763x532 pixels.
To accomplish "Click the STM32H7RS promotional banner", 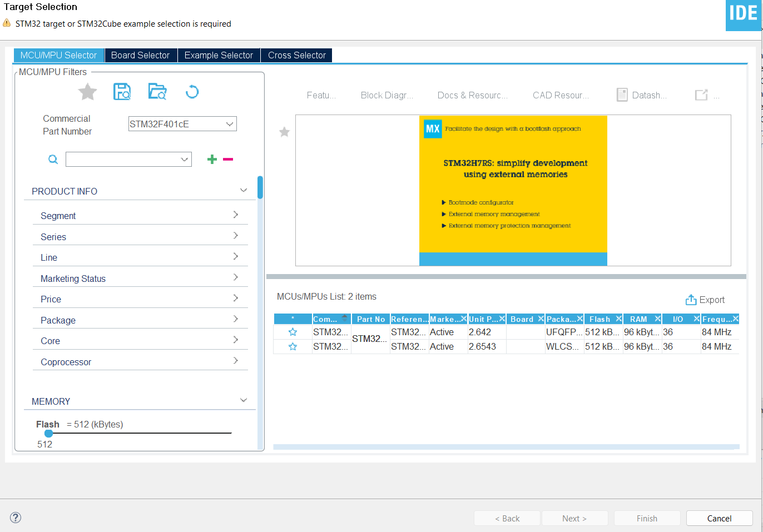I will click(513, 190).
